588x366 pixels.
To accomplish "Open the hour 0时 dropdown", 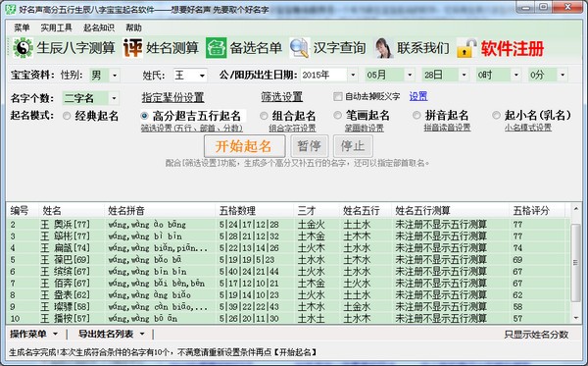I will click(516, 76).
